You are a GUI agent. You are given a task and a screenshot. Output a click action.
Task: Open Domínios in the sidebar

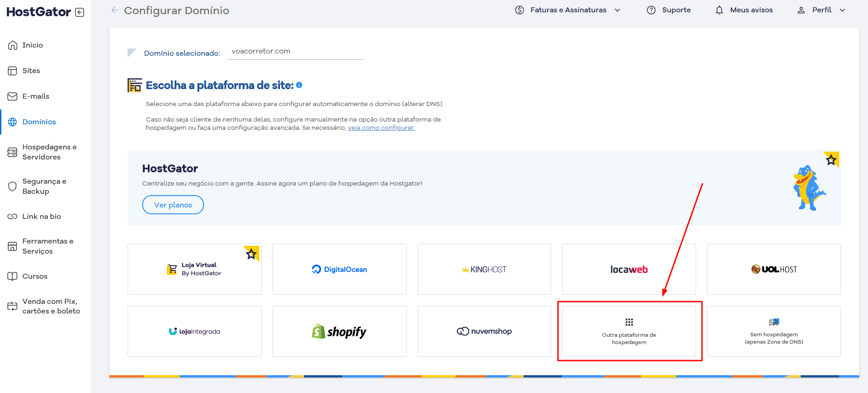point(39,122)
